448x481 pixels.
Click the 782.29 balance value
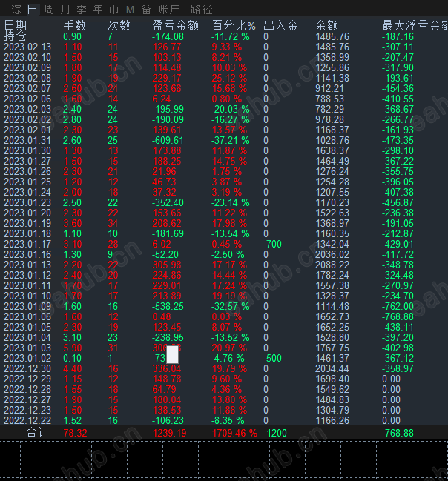point(330,109)
